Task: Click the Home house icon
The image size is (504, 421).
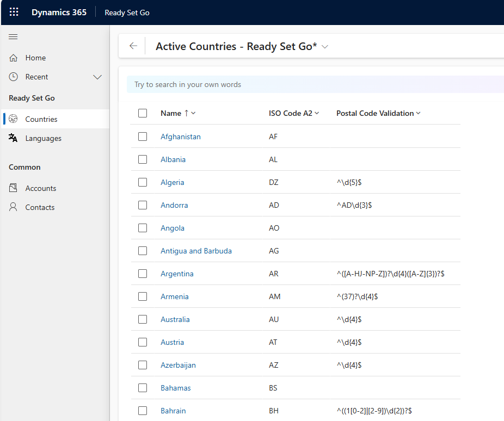Action: 13,58
